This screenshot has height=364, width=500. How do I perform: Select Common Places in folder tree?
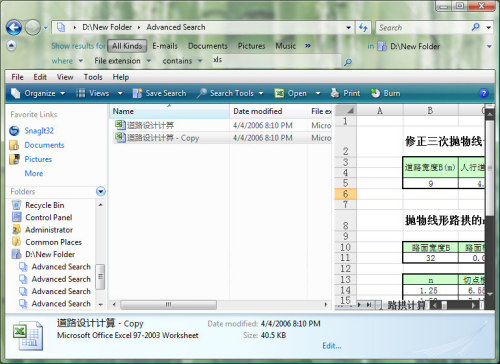click(x=53, y=242)
